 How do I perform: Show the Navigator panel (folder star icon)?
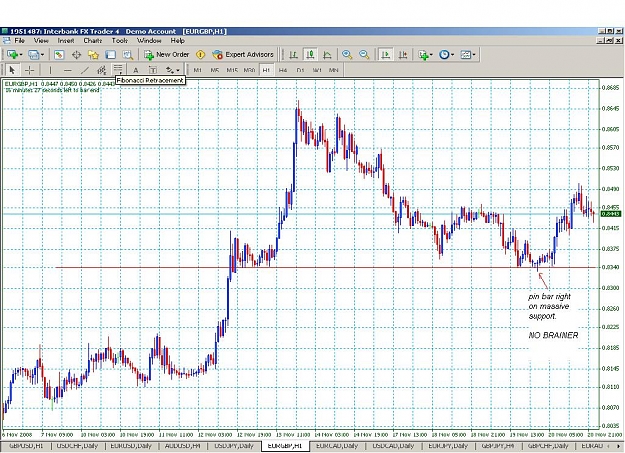93,55
